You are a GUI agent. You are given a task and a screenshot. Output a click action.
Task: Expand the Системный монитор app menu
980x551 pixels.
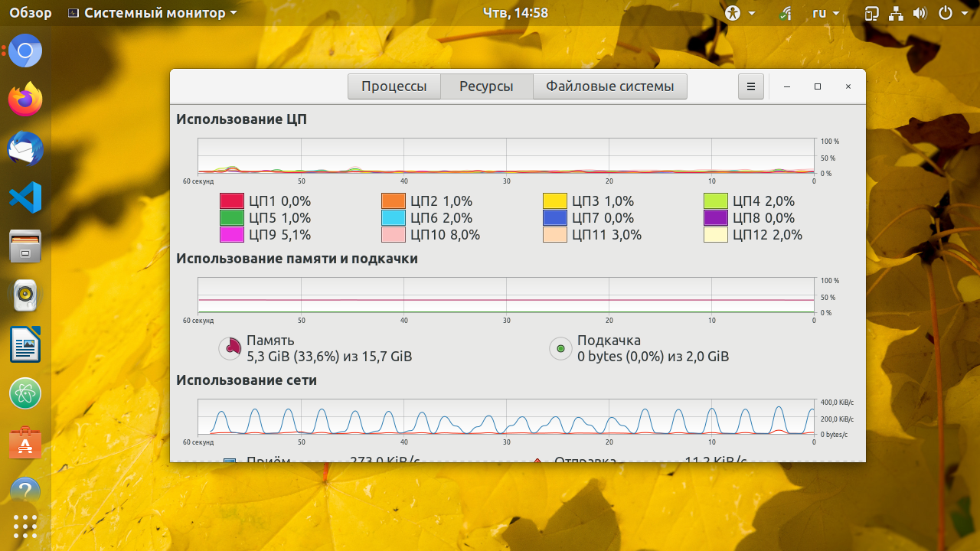pos(152,13)
